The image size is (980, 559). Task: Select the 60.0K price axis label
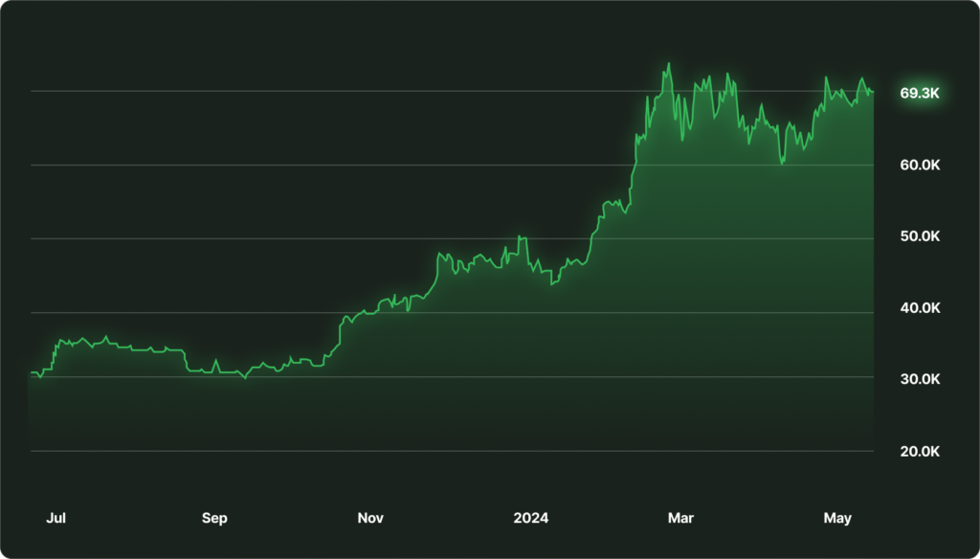point(920,165)
